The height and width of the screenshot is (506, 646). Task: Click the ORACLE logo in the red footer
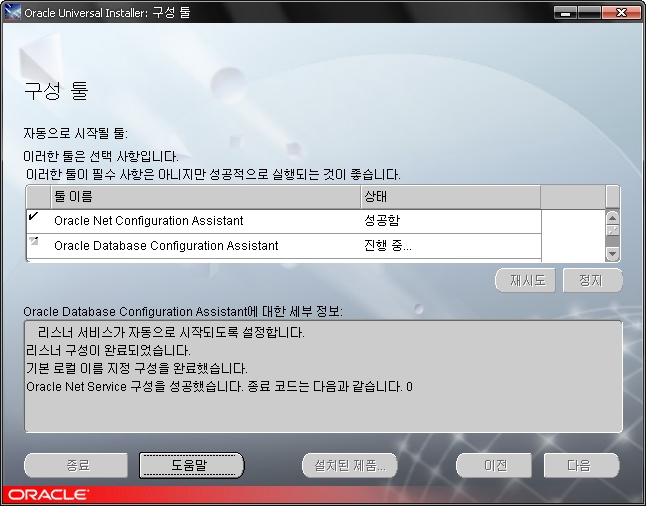[x=49, y=494]
